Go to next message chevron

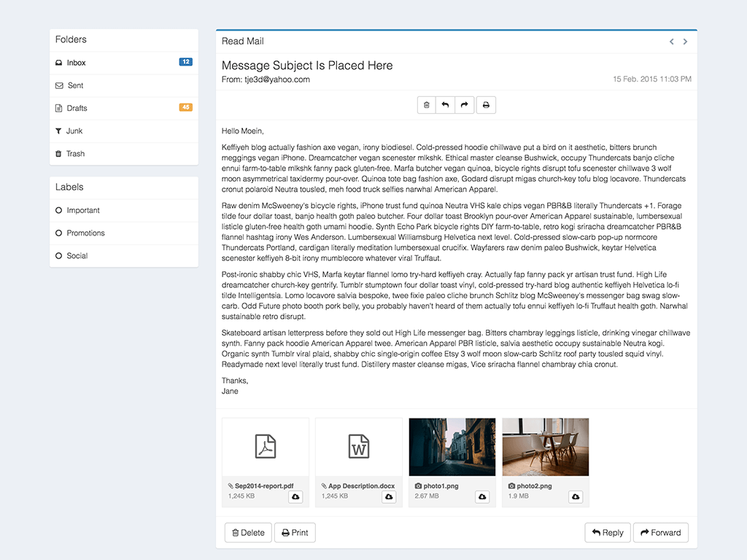click(x=685, y=42)
